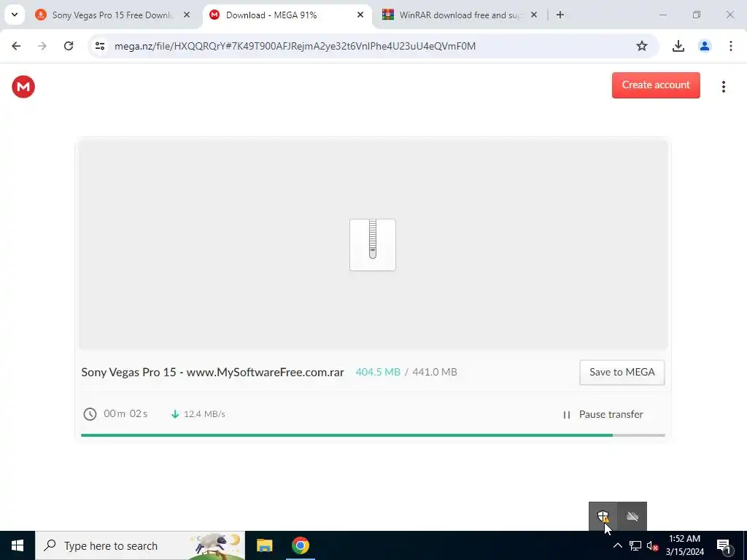Open the MEGA page three-dot menu

click(x=723, y=87)
